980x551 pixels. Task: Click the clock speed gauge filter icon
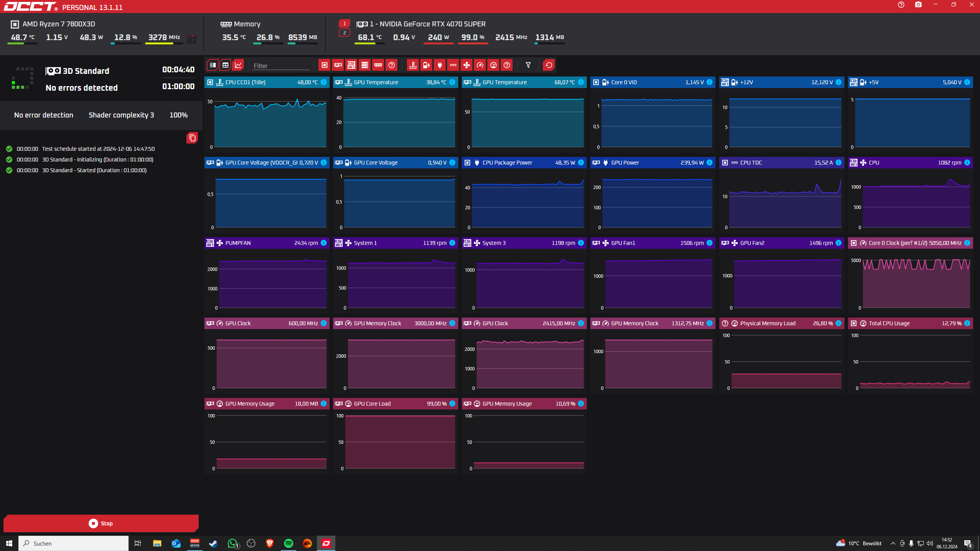(x=480, y=65)
